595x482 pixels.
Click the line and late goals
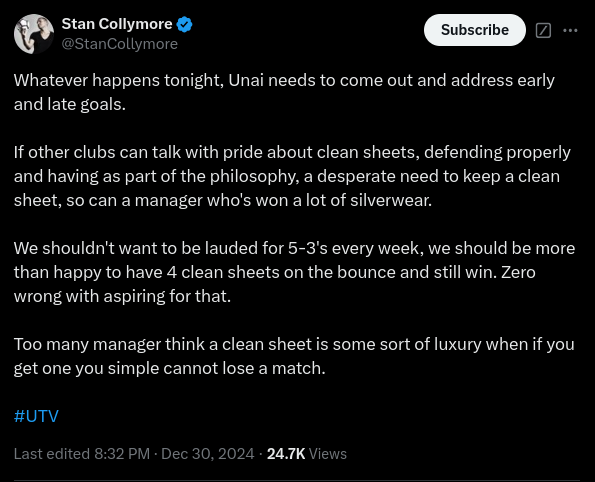coord(70,104)
